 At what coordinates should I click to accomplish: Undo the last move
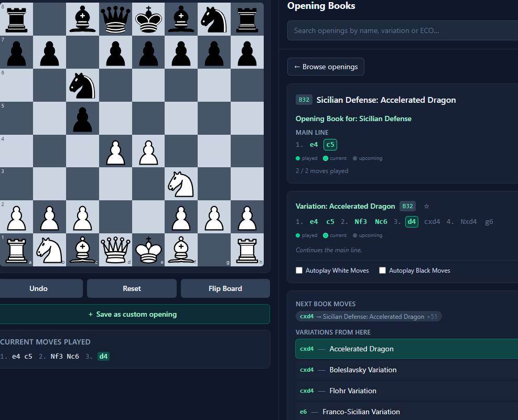click(39, 288)
